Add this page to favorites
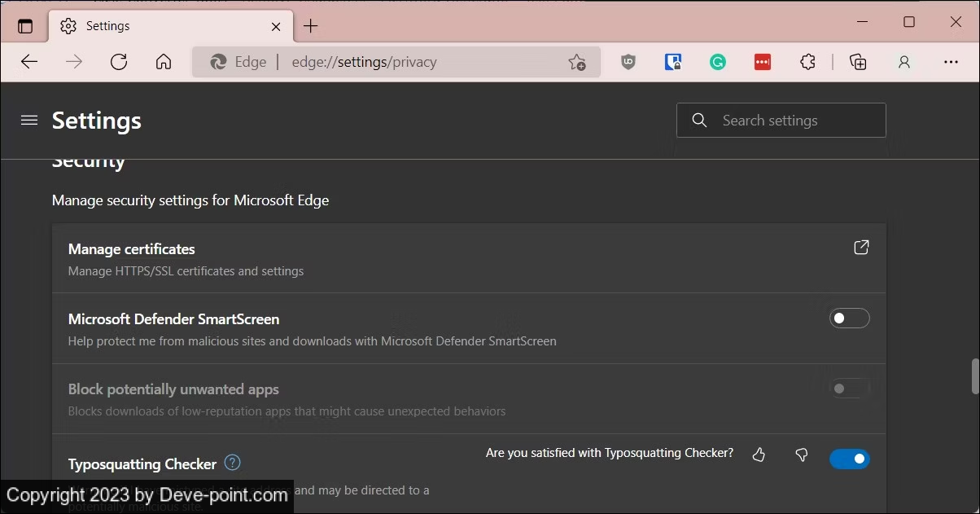 pyautogui.click(x=577, y=62)
